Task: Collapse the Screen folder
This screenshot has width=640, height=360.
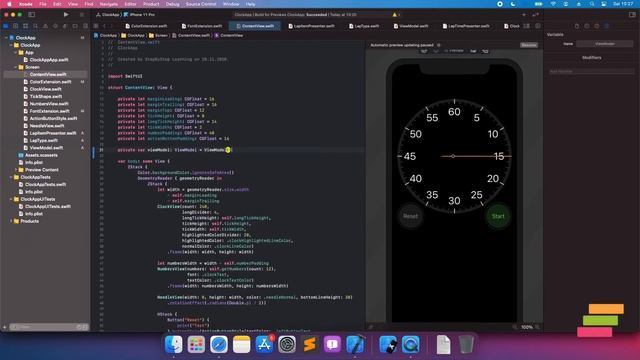Action: (x=16, y=67)
